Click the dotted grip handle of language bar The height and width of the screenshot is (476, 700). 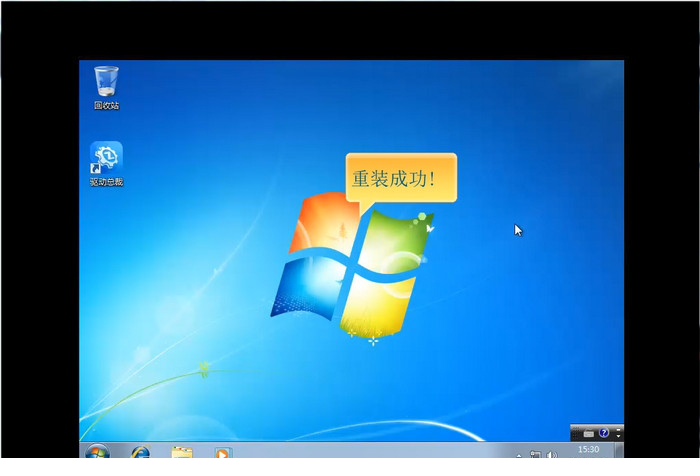tap(574, 433)
